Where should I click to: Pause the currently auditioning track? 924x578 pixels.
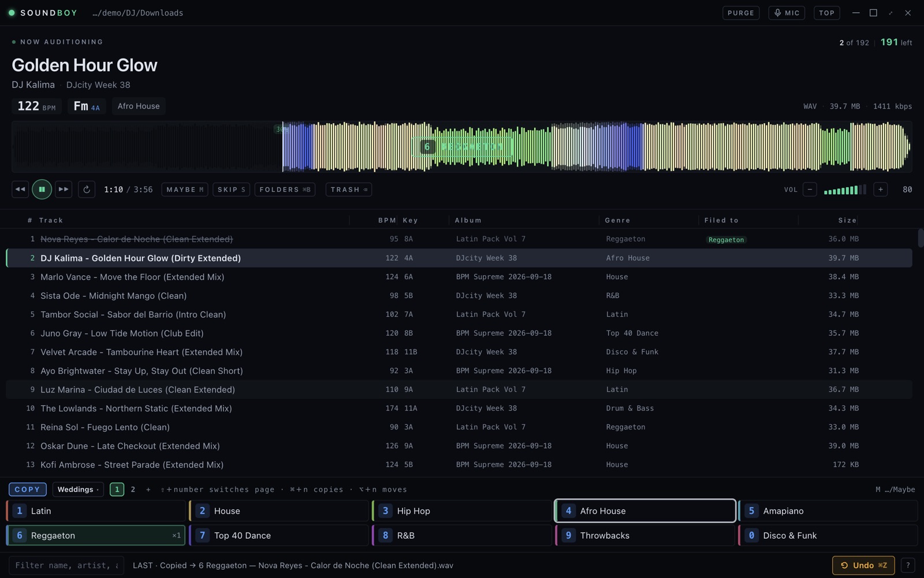[x=42, y=190]
